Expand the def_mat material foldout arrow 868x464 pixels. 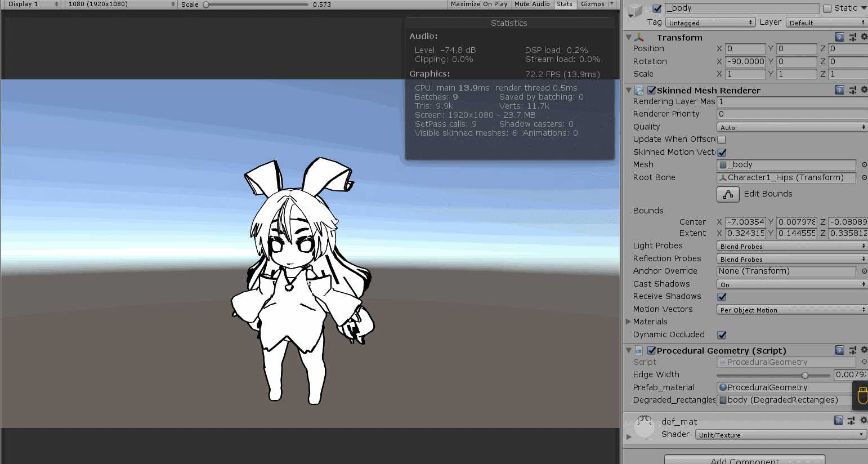pyautogui.click(x=629, y=436)
